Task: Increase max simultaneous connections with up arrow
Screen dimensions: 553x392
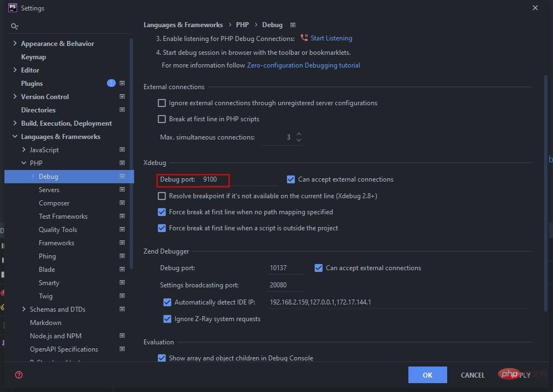Action: tap(299, 134)
